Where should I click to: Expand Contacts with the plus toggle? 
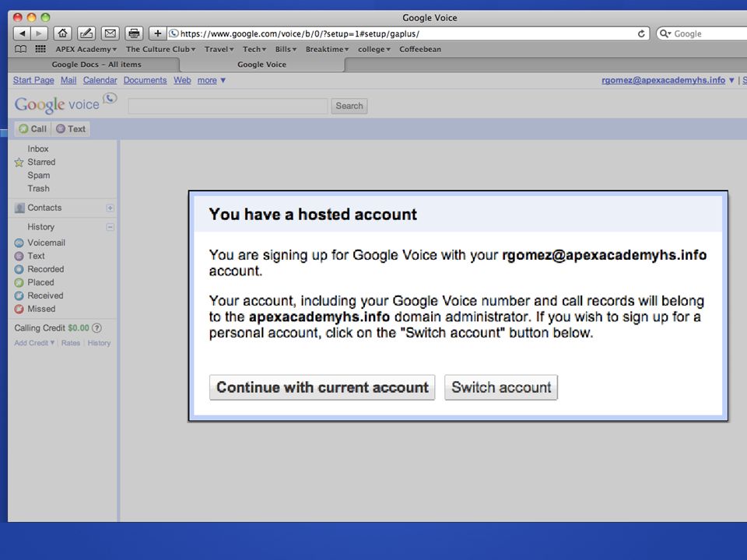pos(110,208)
